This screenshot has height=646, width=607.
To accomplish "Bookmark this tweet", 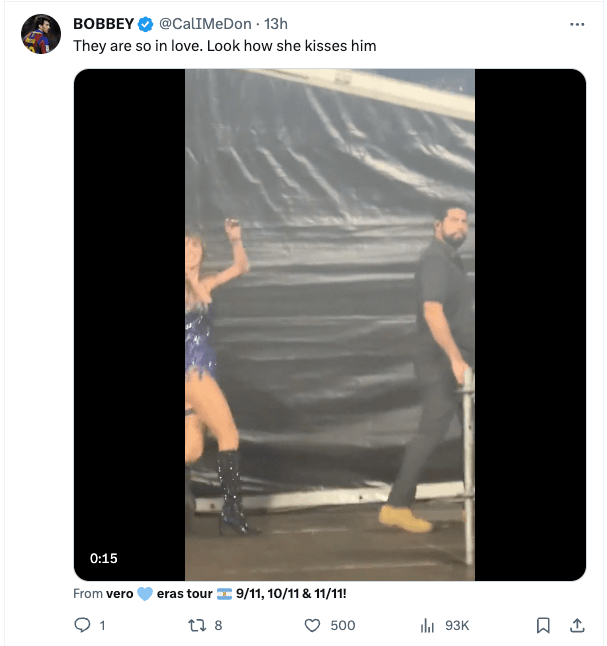I will tap(543, 625).
